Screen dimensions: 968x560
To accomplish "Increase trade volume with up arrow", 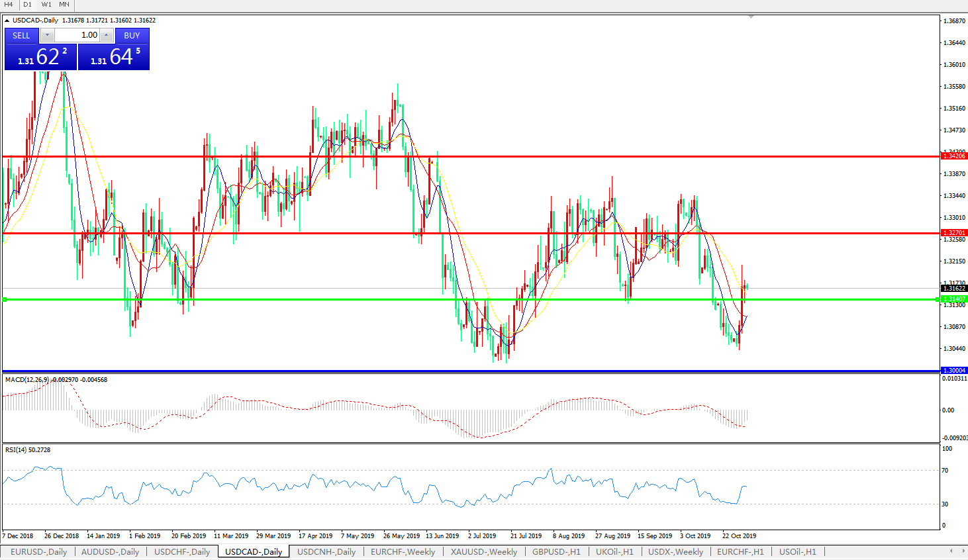I will tap(107, 35).
